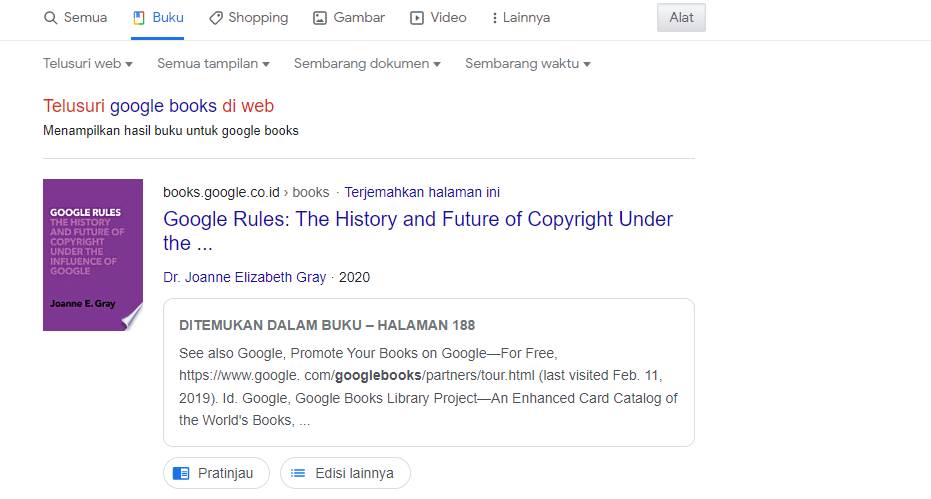This screenshot has width=931, height=499.
Task: Switch to the Semua tab
Action: coord(75,18)
